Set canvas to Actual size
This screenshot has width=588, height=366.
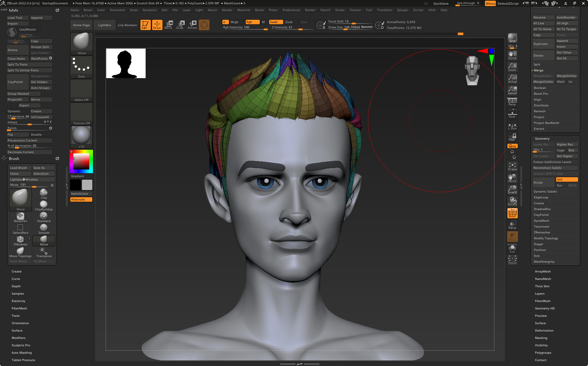tap(512, 79)
